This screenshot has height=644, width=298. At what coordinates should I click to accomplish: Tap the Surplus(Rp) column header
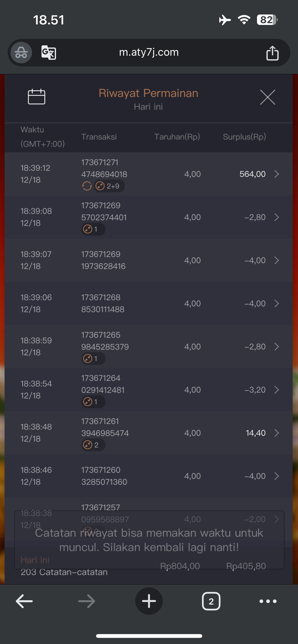click(x=244, y=137)
